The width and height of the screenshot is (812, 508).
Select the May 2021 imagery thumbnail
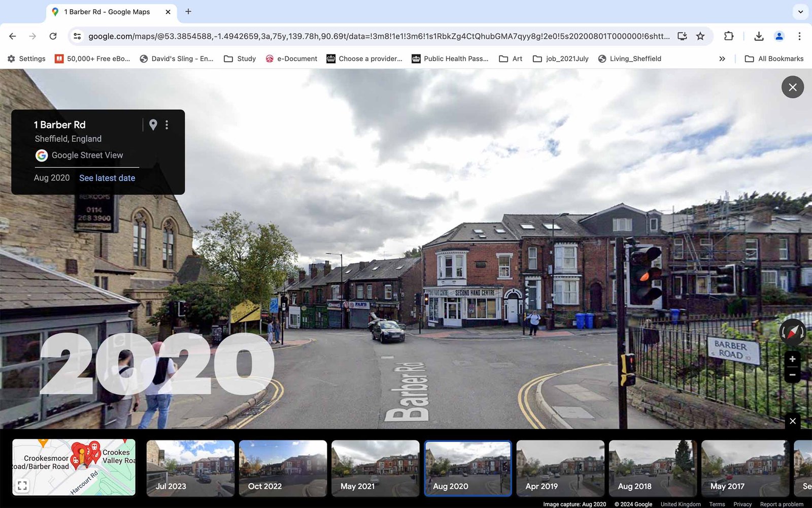(x=375, y=468)
